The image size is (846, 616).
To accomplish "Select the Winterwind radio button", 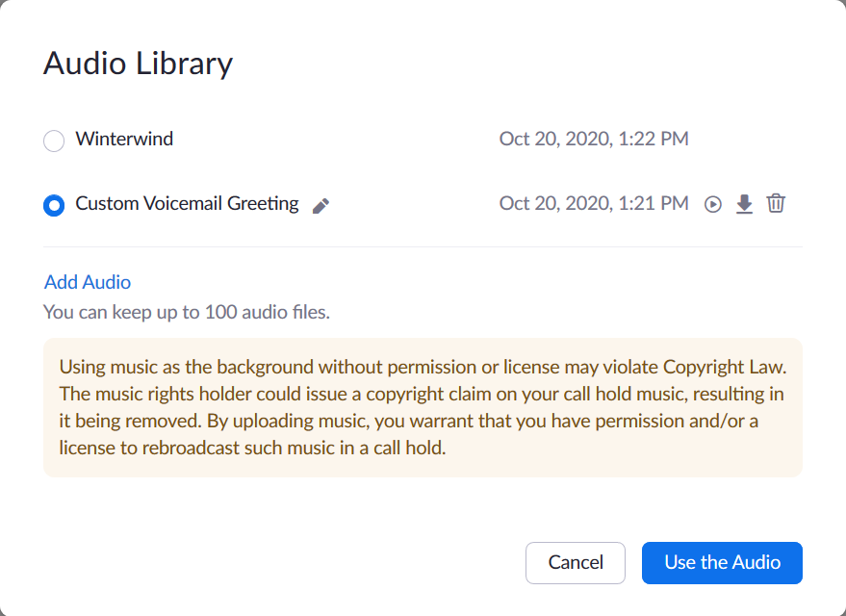I will pos(54,141).
